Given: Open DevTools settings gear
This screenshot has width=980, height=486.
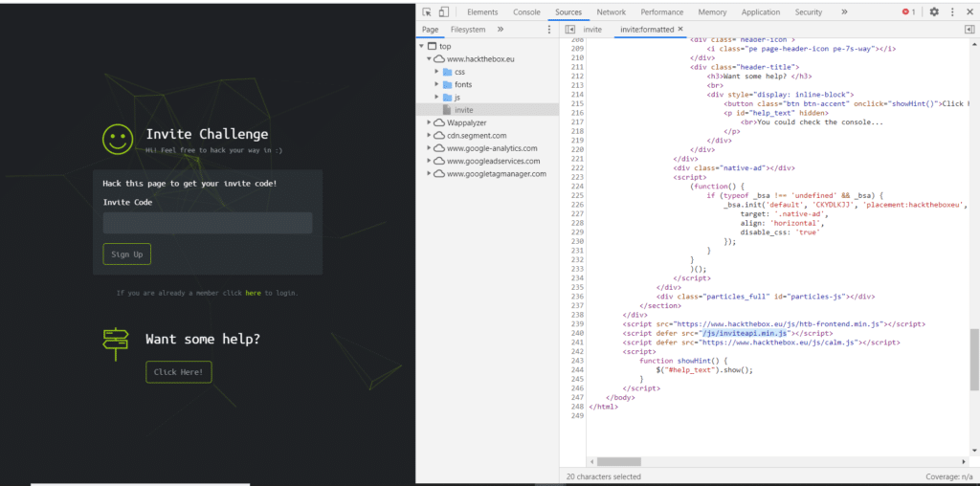Looking at the screenshot, I should pos(934,11).
